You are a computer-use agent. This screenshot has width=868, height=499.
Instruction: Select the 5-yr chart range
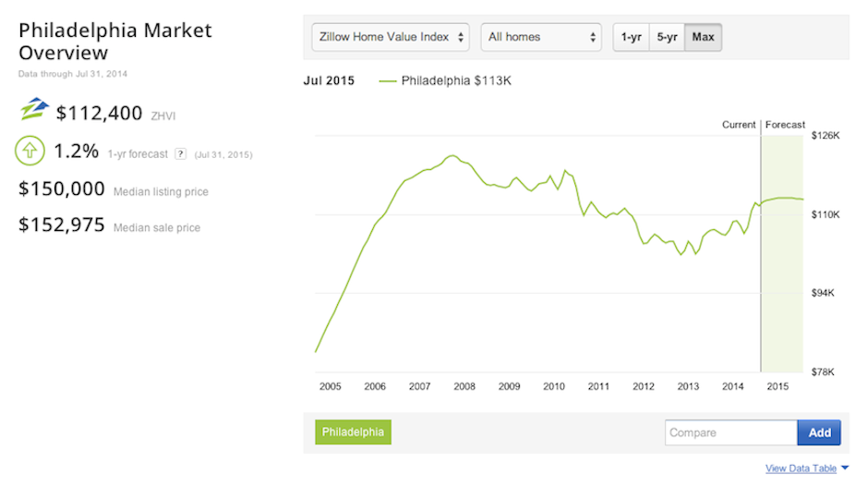667,37
